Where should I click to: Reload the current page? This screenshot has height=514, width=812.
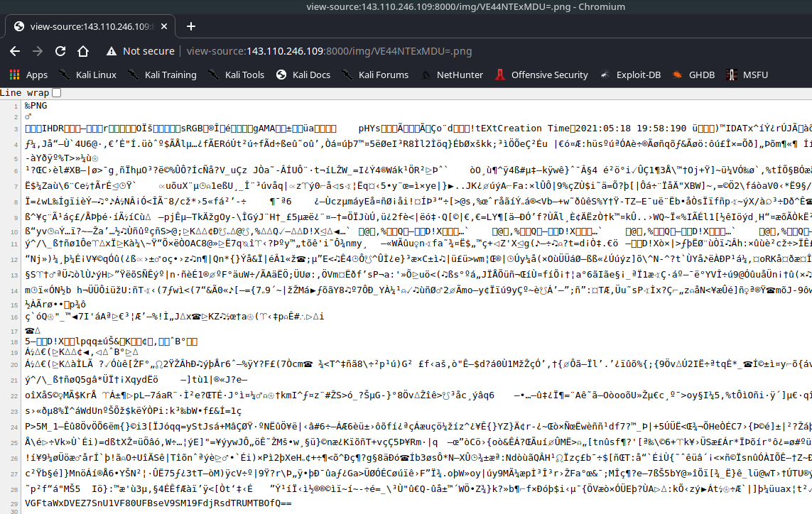[60, 51]
